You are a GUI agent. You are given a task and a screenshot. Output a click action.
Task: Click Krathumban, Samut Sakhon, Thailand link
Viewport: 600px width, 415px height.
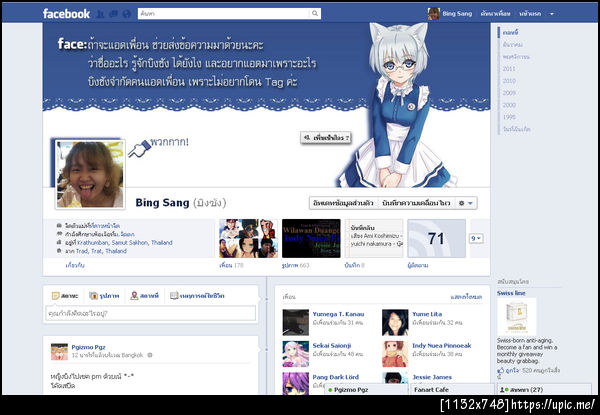pyautogui.click(x=125, y=242)
